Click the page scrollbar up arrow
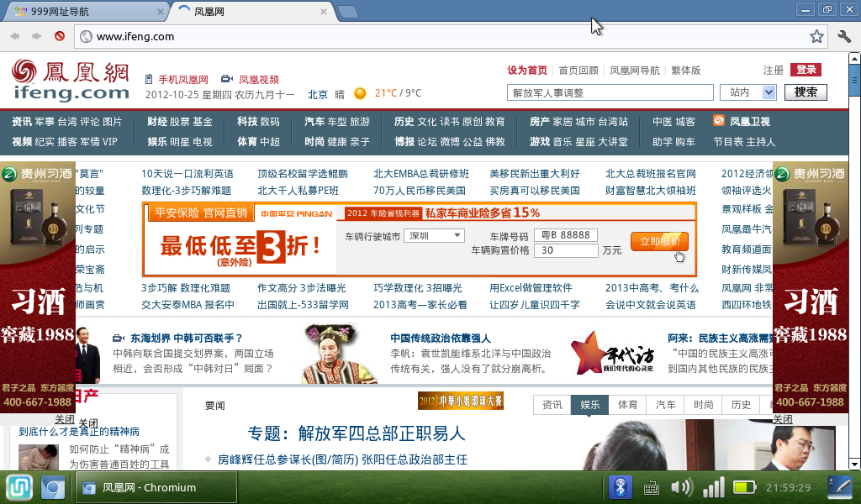Image resolution: width=861 pixels, height=504 pixels. tap(854, 58)
